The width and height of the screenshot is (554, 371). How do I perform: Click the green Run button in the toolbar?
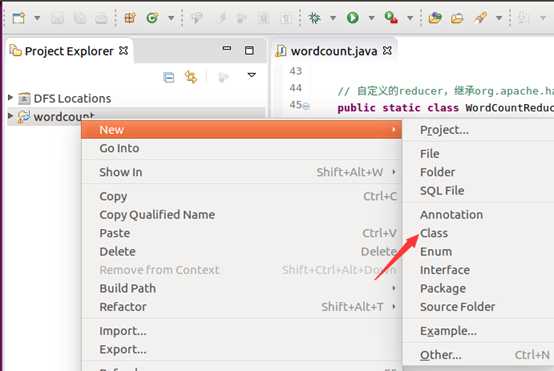[x=352, y=18]
